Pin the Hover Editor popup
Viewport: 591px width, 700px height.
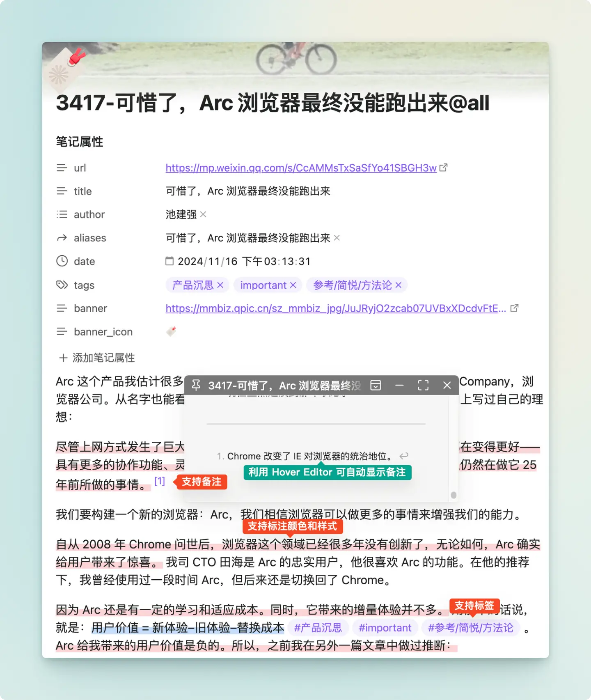pos(196,385)
